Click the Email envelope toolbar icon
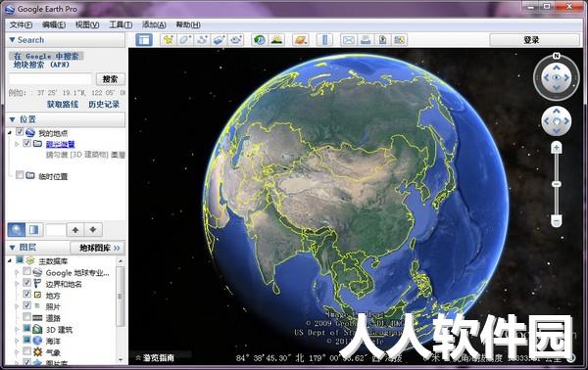 [349, 40]
